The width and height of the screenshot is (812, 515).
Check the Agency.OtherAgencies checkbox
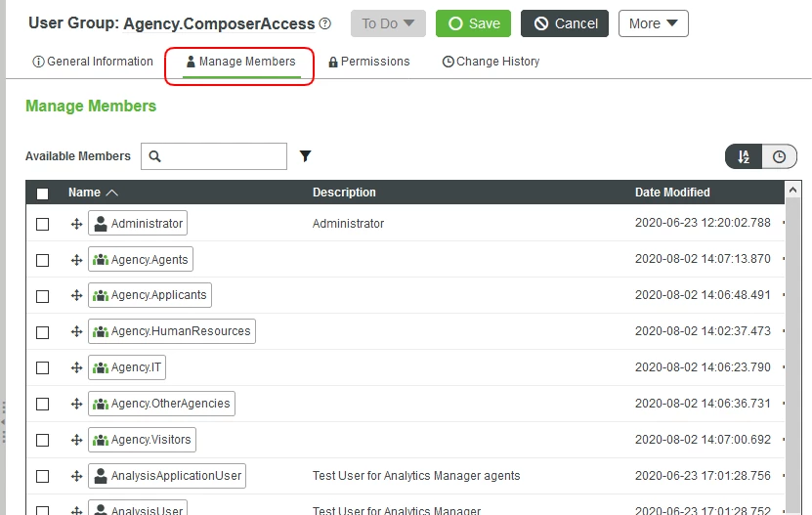[x=42, y=405]
